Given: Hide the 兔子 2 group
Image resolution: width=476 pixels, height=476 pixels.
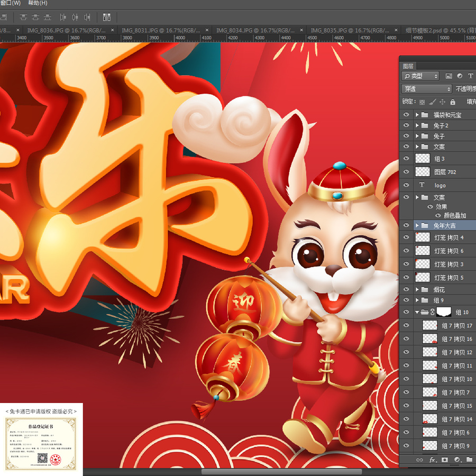Looking at the screenshot, I should point(406,125).
